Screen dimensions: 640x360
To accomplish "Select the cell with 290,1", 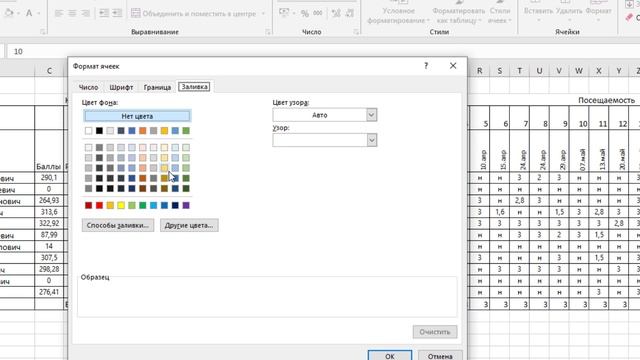I will (49, 178).
